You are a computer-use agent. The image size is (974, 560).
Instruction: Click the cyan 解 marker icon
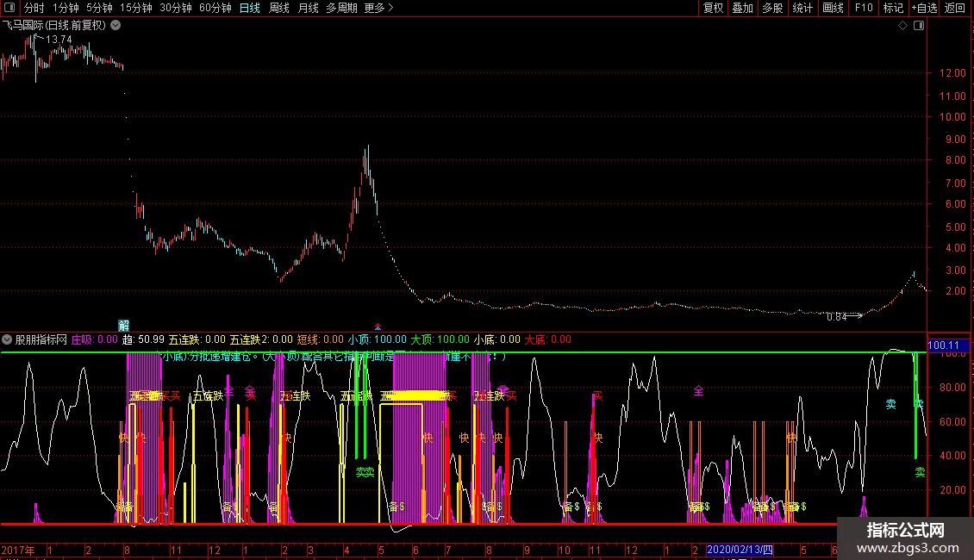coord(123,325)
